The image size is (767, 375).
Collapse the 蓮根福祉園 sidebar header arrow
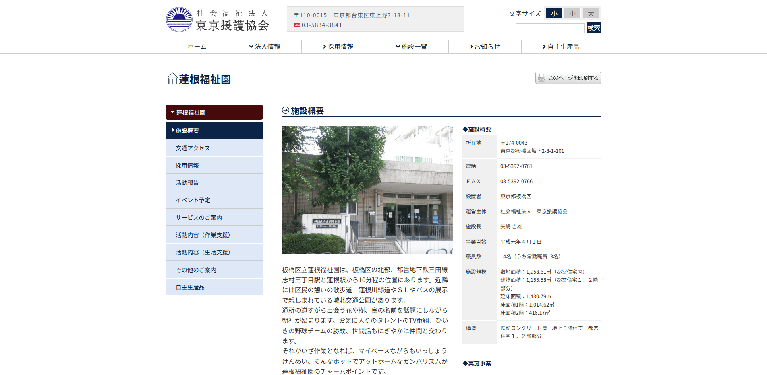pos(172,112)
